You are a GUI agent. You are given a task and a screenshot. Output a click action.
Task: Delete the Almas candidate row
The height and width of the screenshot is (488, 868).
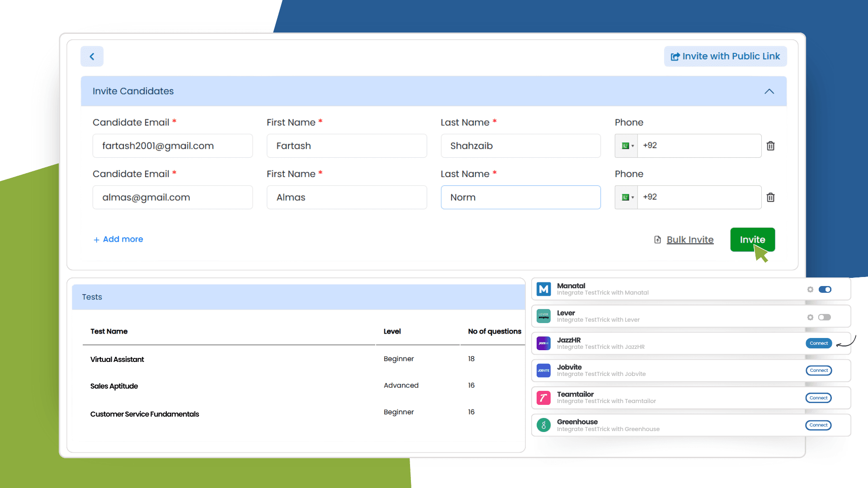click(x=771, y=197)
